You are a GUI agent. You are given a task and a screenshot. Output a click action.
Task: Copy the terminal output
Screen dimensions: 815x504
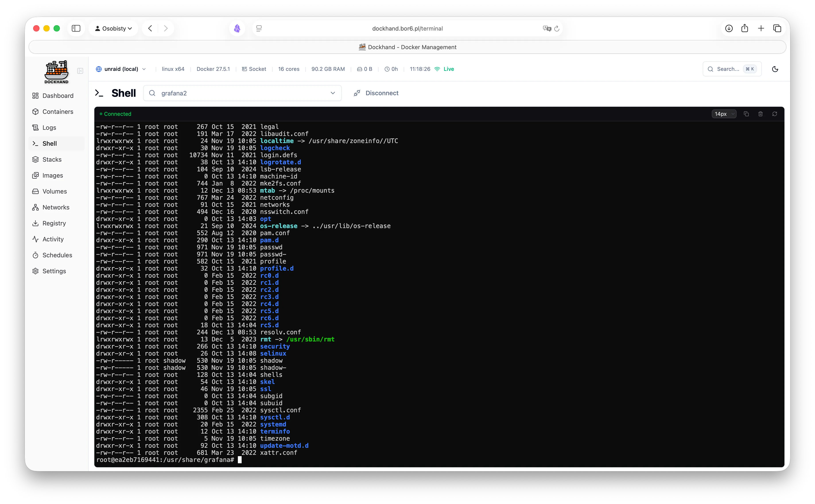(746, 114)
